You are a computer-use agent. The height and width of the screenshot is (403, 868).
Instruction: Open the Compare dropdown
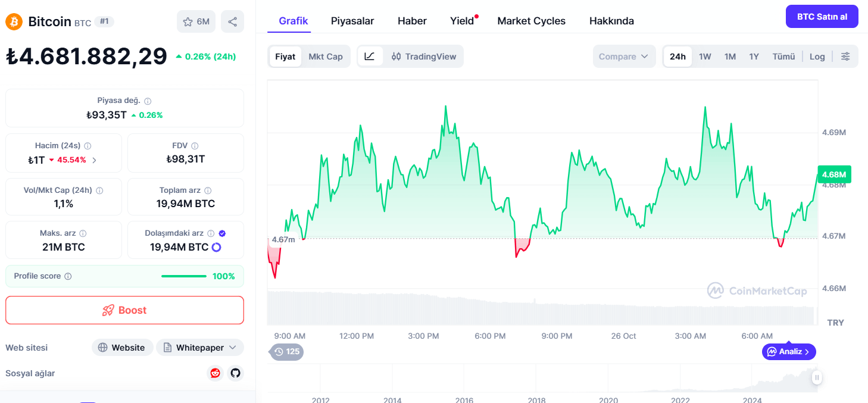click(624, 57)
